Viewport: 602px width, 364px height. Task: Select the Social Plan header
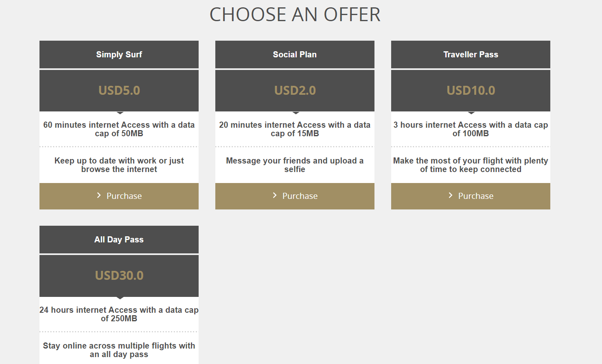tap(295, 54)
